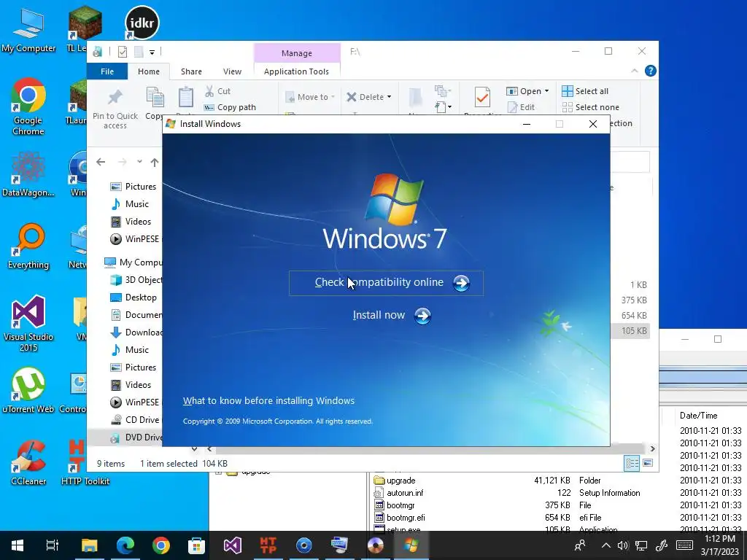Open Quick Access Toolbar customize dropdown

click(152, 52)
